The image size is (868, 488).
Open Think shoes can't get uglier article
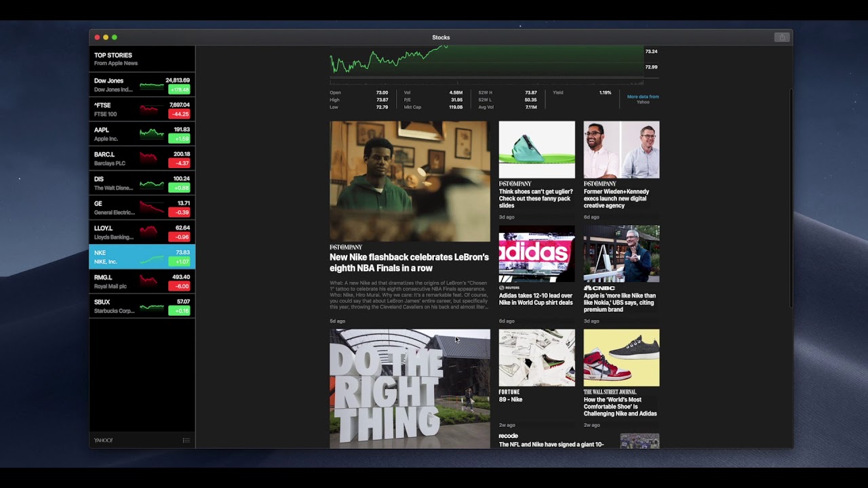click(535, 199)
